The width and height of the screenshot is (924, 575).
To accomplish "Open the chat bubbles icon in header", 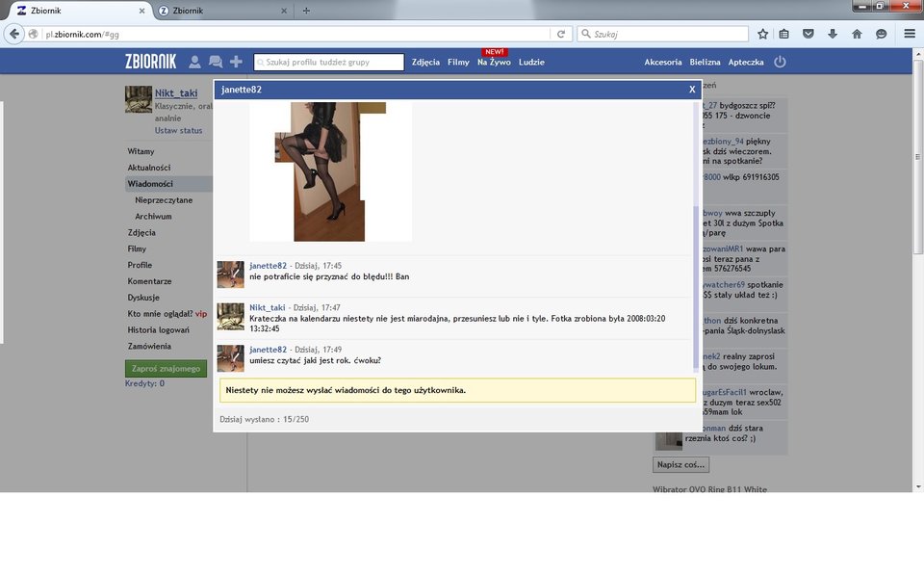I will tap(215, 62).
